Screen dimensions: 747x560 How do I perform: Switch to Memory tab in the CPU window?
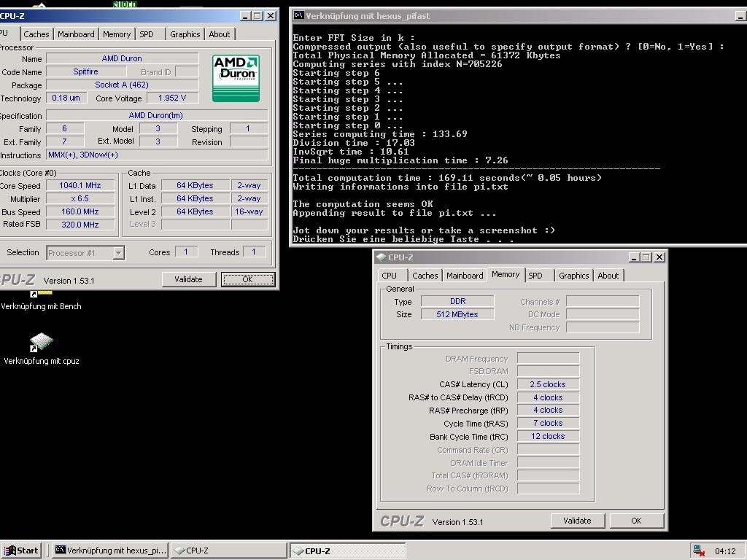click(x=117, y=34)
